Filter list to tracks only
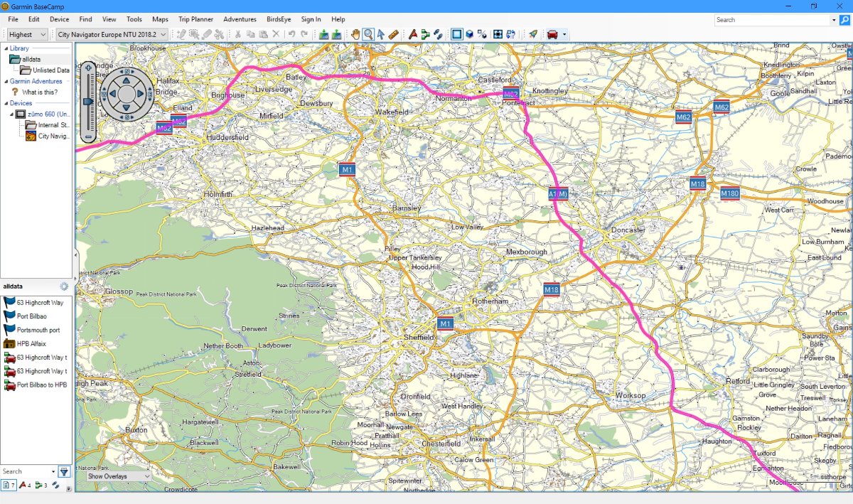The image size is (853, 504). pos(55,486)
